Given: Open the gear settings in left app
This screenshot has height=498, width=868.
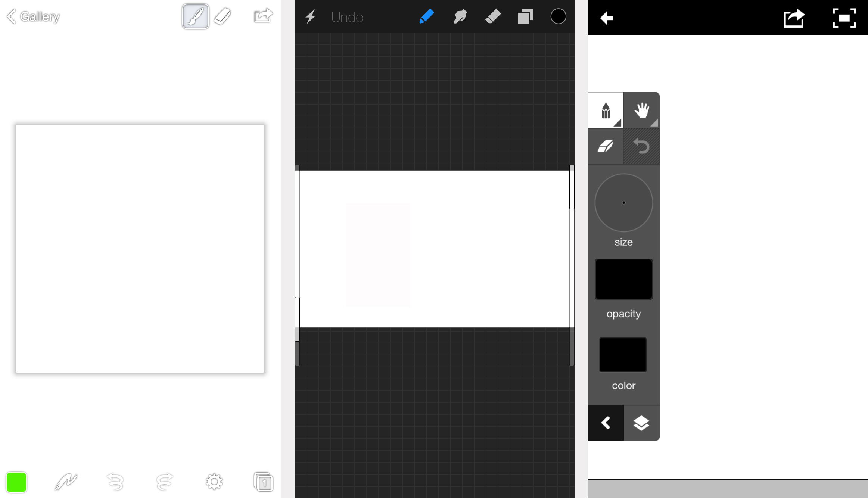Looking at the screenshot, I should point(214,482).
